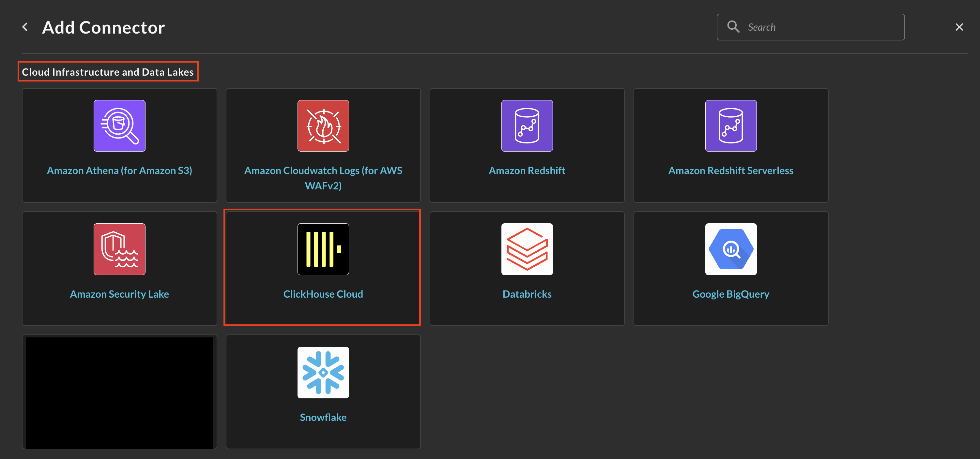The image size is (980, 459).
Task: Open the Amazon Security Lake link
Action: point(119,294)
